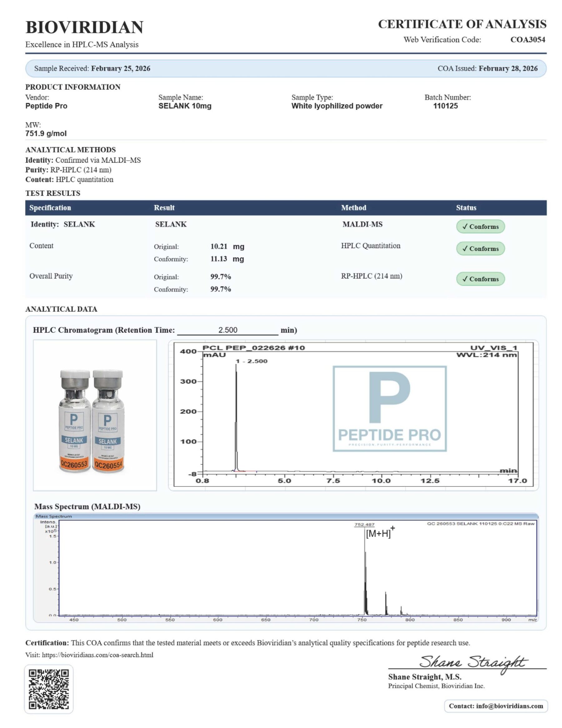Click the HPLC chromatogram peak label 1 - 2.500
This screenshot has height=728, width=562.
tap(252, 361)
